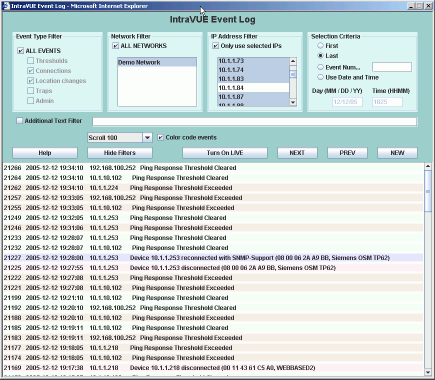This screenshot has height=380, width=435.
Task: Select event 21257 log row
Action: click(213, 198)
